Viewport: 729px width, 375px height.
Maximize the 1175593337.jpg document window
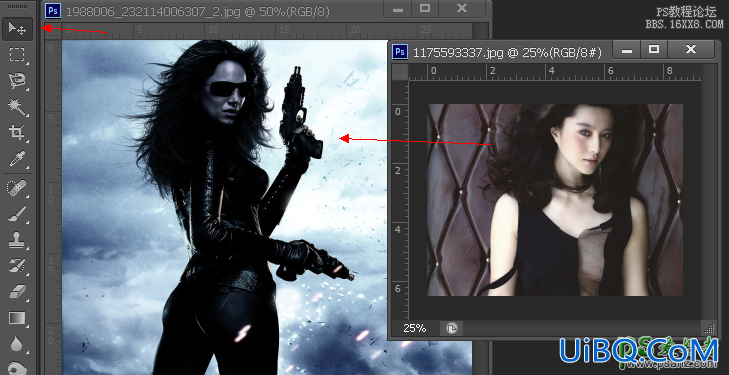tap(654, 49)
